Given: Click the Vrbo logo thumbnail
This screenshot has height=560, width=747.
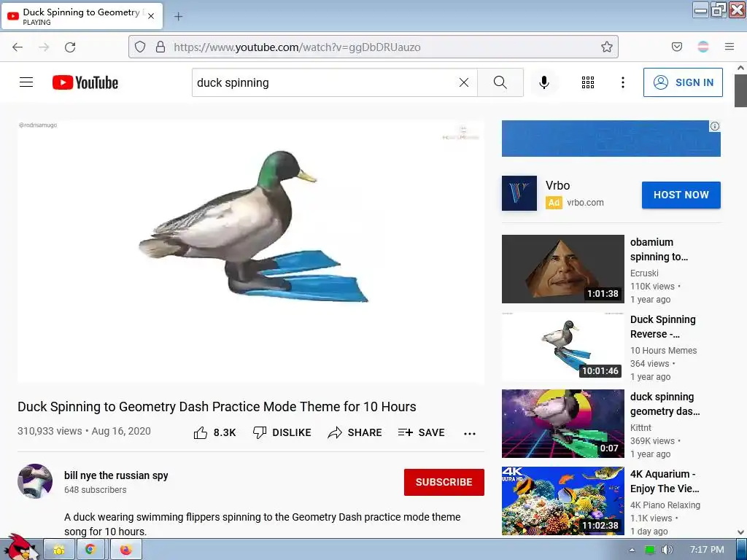Looking at the screenshot, I should tap(519, 192).
